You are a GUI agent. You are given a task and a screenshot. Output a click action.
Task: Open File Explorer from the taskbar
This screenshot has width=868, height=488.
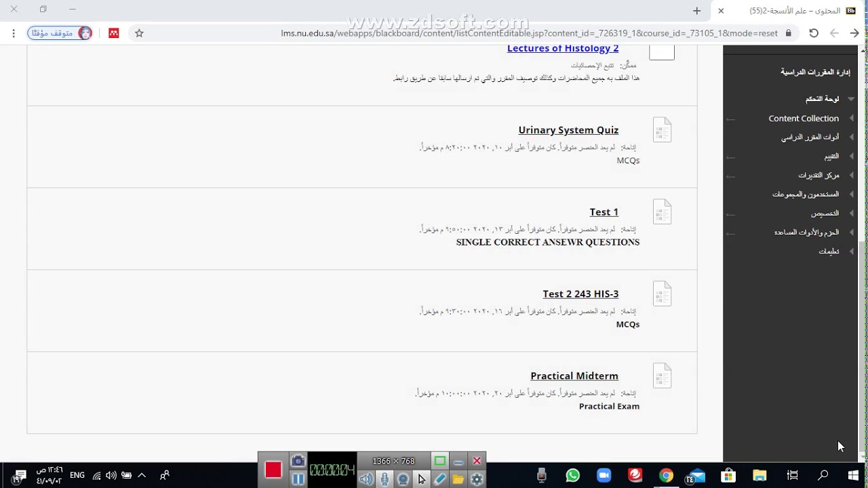click(x=759, y=476)
